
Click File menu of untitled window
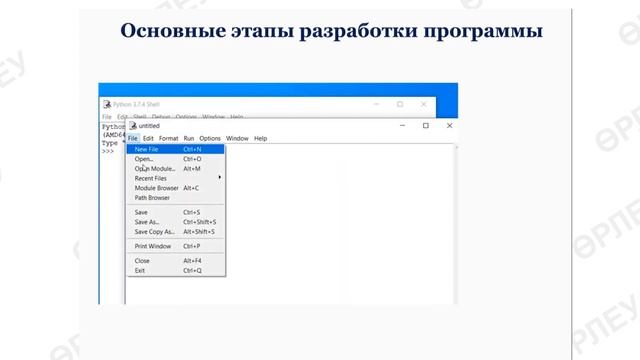pos(133,138)
